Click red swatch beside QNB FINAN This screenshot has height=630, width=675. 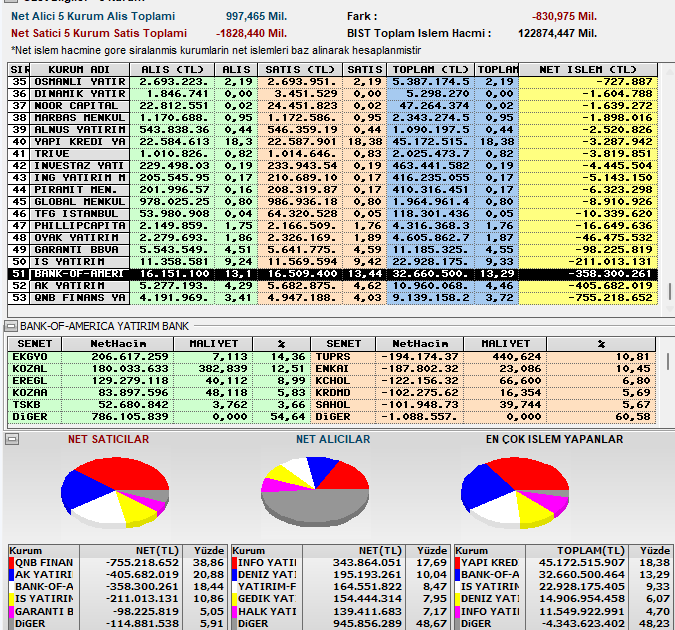tap(11, 563)
